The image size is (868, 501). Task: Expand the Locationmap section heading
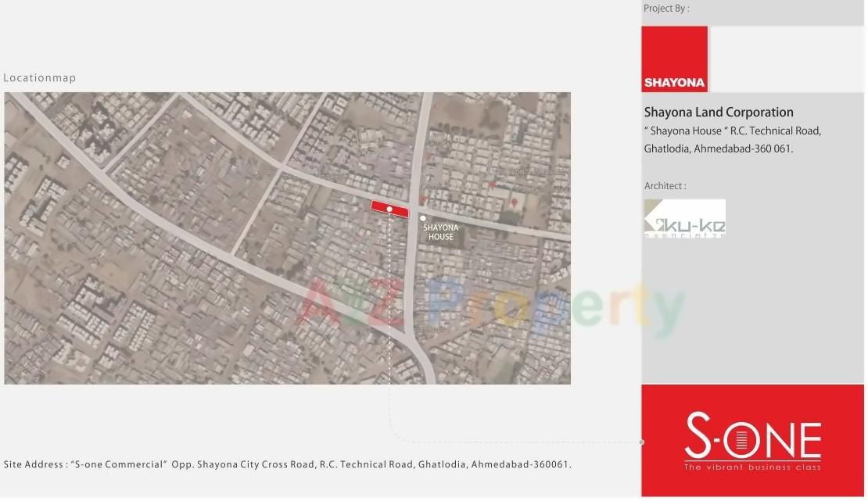tap(40, 77)
